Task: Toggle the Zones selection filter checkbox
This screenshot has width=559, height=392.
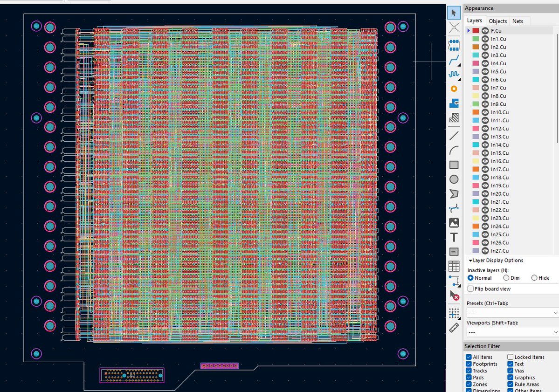Action: 469,384
